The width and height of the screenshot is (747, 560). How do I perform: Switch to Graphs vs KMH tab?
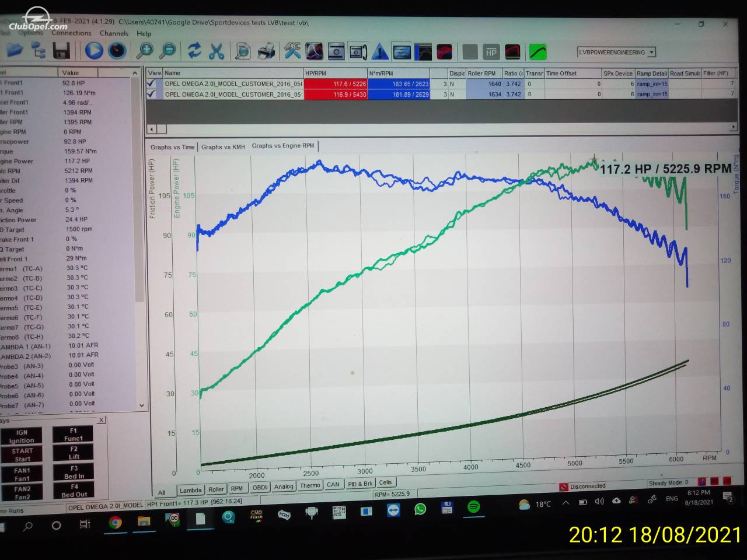coord(223,147)
